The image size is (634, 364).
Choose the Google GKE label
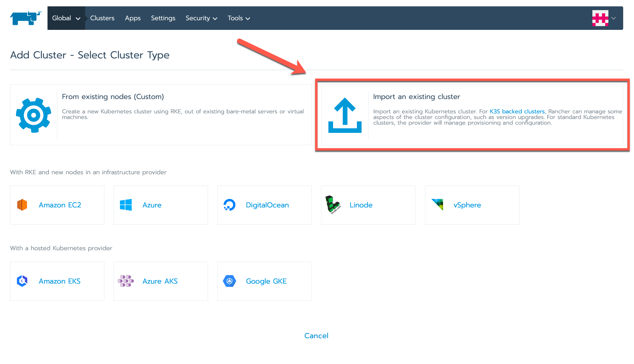[x=266, y=281]
